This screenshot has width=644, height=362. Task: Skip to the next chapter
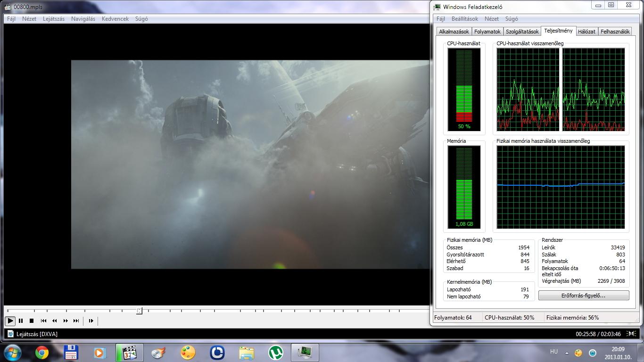[x=76, y=321]
